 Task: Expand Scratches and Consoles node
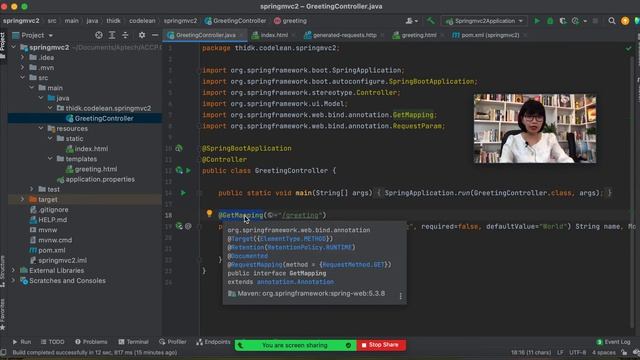(13, 280)
